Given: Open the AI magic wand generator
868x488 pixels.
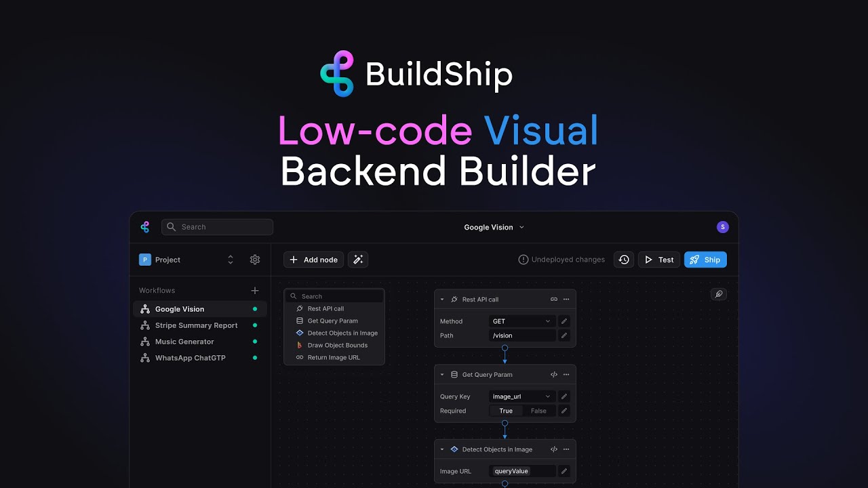Looking at the screenshot, I should click(x=358, y=260).
